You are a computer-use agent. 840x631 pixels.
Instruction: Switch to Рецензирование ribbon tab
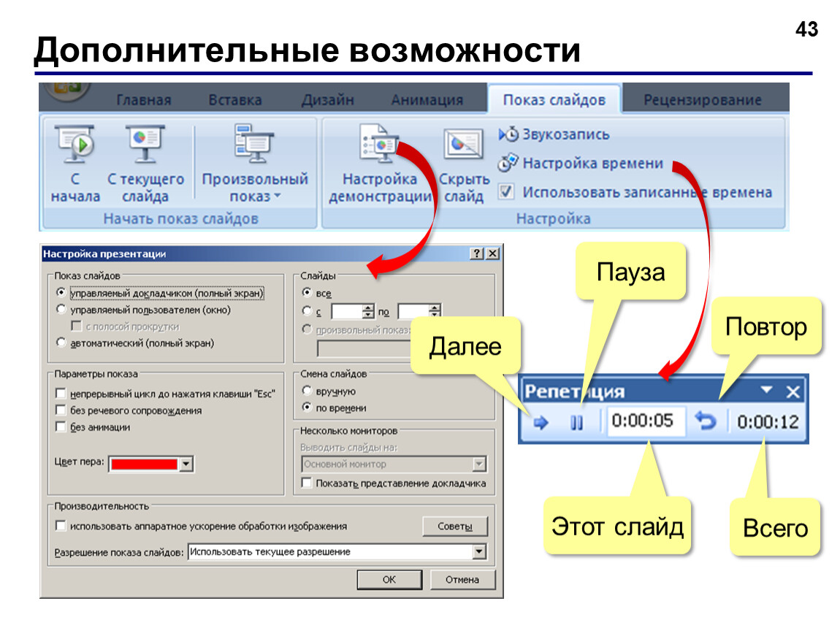coord(703,100)
